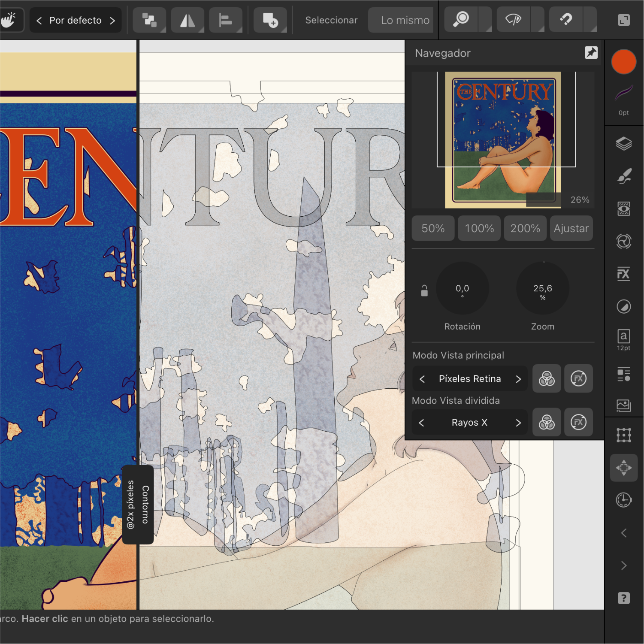
Task: Go to previous Modo Vista dividida option
Action: point(422,423)
